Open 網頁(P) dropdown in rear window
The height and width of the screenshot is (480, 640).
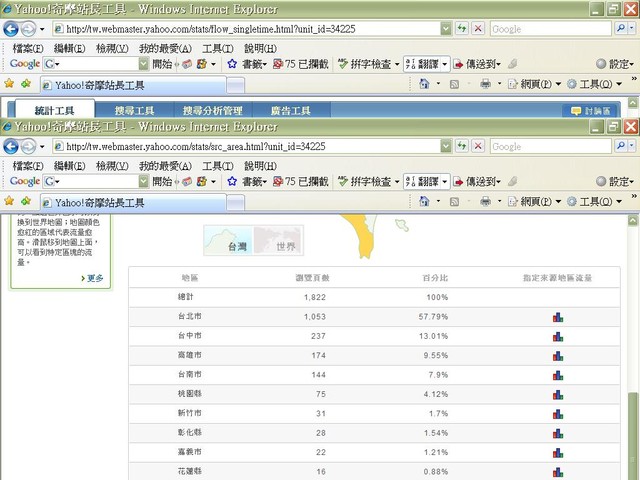[x=558, y=84]
